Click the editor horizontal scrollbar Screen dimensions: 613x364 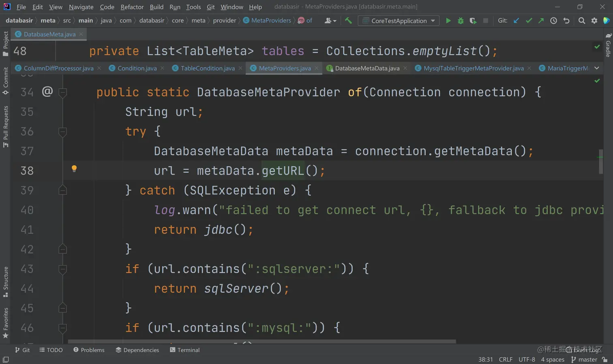click(262, 342)
